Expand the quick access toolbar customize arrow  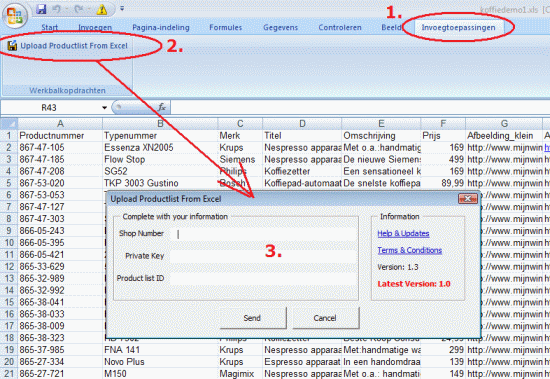pyautogui.click(x=122, y=8)
